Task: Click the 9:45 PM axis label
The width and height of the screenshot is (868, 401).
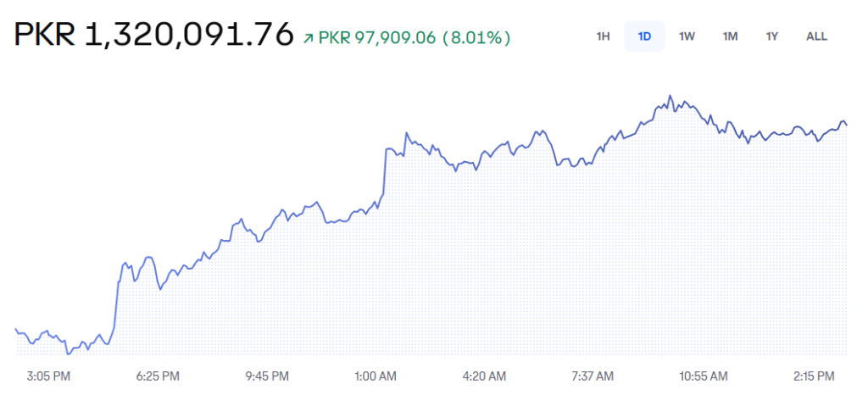Action: click(267, 375)
